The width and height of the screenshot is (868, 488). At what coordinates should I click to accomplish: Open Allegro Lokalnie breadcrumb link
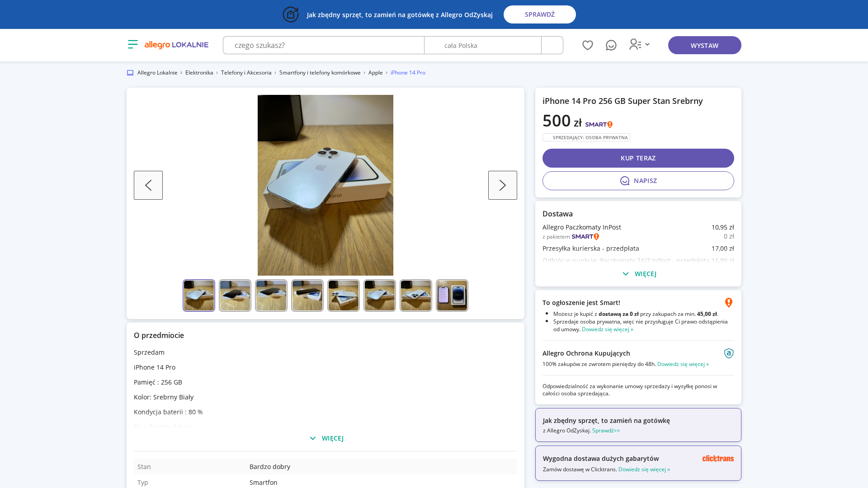(x=157, y=73)
